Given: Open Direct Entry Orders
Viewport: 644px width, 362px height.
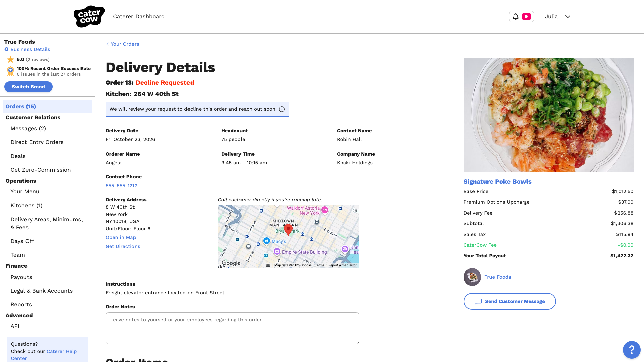Looking at the screenshot, I should coord(37,142).
